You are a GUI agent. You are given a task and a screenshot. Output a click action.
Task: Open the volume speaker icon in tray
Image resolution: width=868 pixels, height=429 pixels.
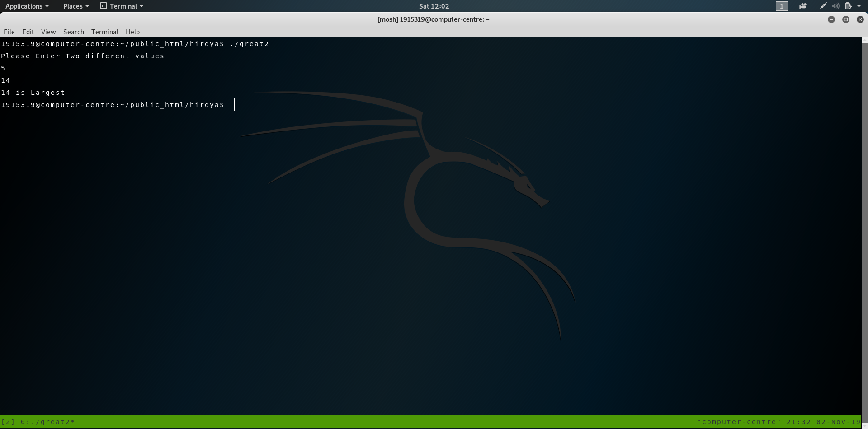835,6
